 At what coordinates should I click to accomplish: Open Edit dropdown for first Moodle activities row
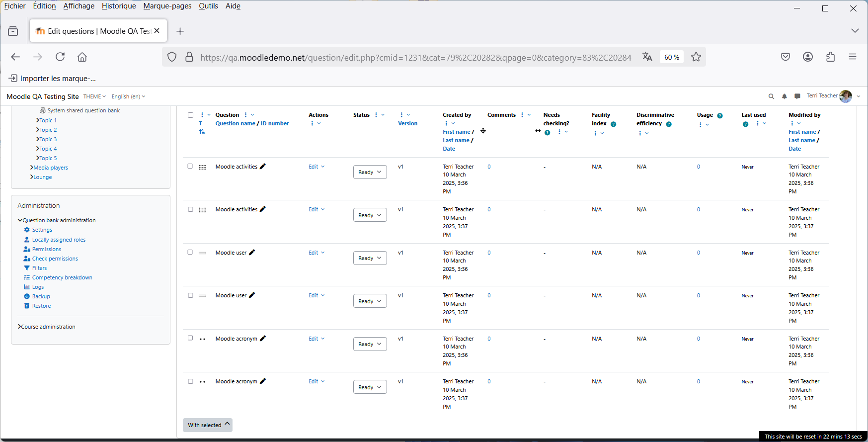pos(316,167)
